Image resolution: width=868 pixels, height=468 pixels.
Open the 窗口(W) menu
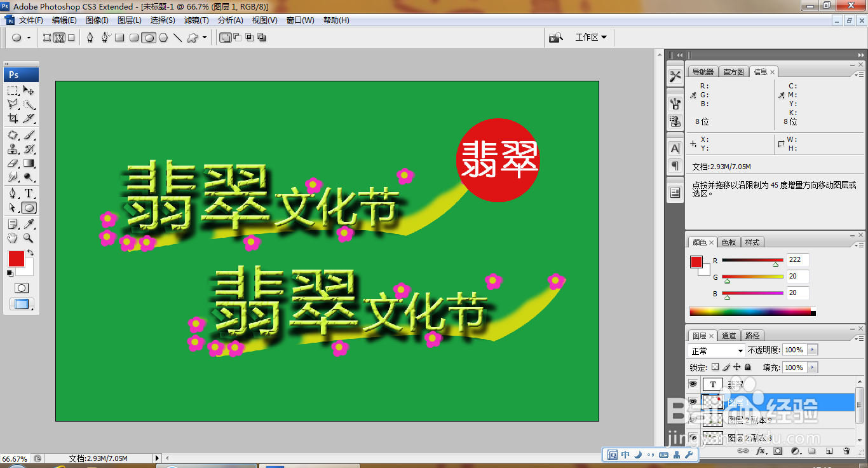[300, 20]
